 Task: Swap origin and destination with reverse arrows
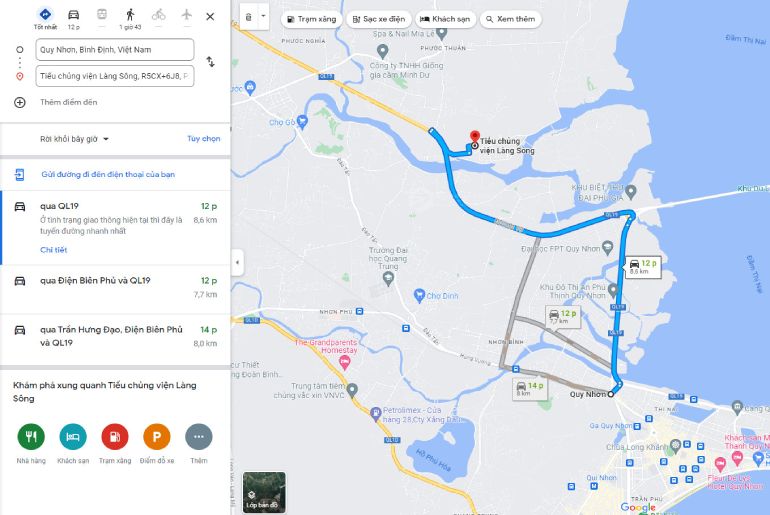point(210,62)
